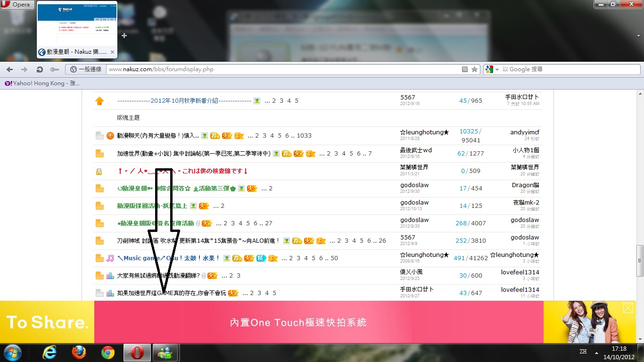Go to page 27 of 簽名宣傳活動 thread
Screen dimensions: 644x362
[x=269, y=223]
